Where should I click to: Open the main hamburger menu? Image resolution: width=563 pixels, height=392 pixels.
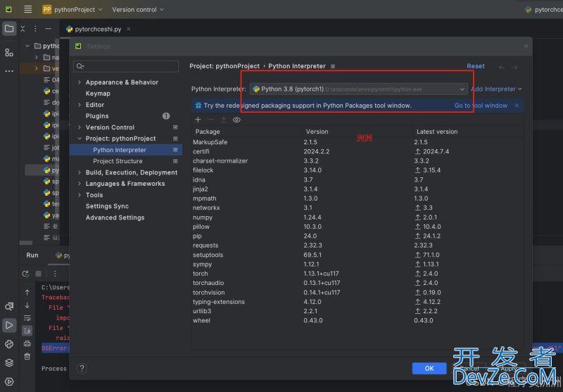pos(27,9)
